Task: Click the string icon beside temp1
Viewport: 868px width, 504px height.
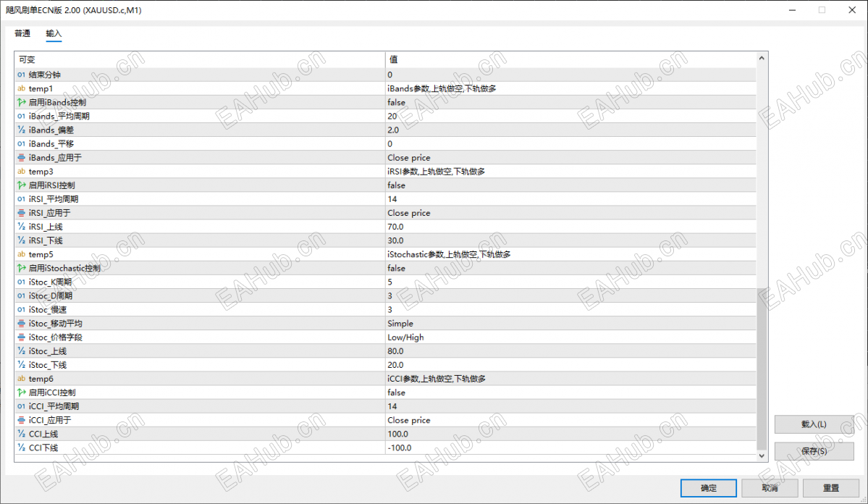Action: click(x=21, y=88)
